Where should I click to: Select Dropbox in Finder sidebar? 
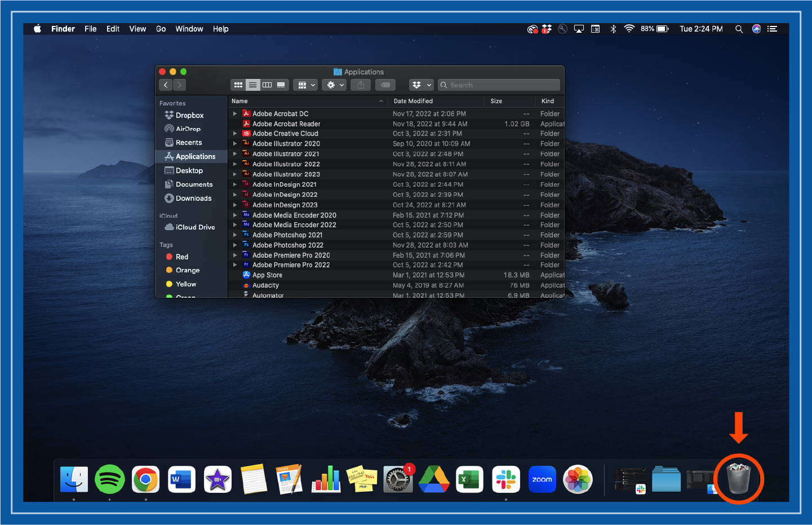click(190, 115)
